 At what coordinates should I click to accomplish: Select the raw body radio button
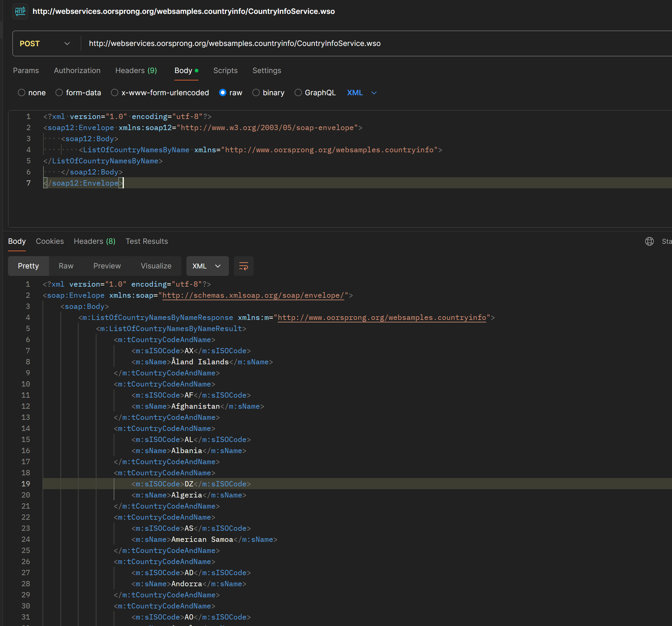(x=222, y=93)
